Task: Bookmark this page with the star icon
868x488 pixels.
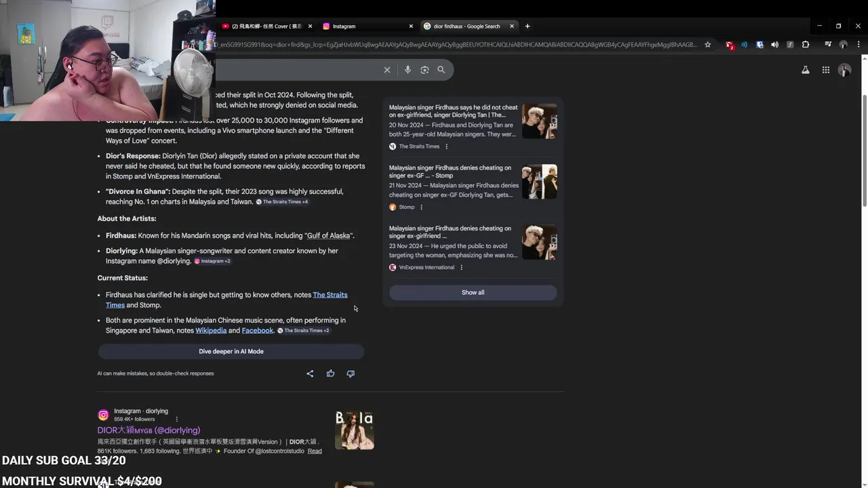Action: pyautogui.click(x=708, y=45)
